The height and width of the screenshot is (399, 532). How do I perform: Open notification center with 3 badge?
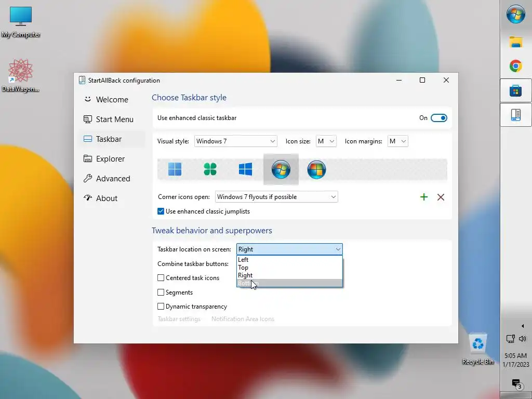coord(516,384)
